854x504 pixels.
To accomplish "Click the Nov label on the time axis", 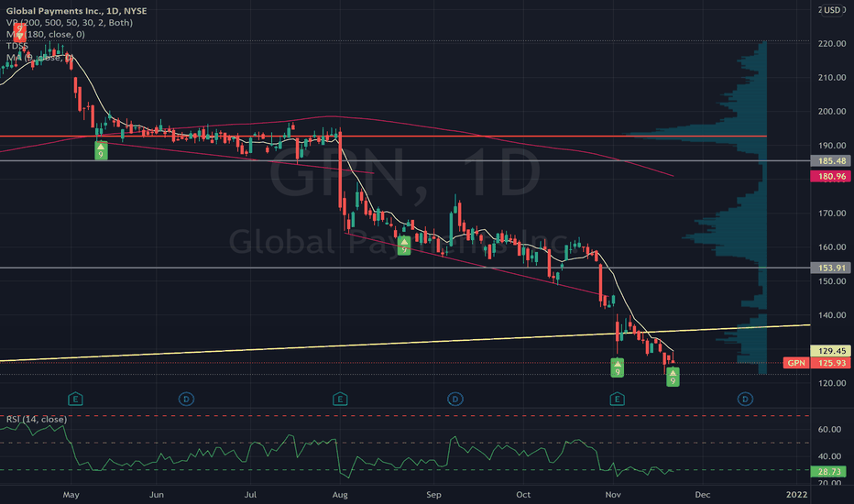I will (x=613, y=495).
